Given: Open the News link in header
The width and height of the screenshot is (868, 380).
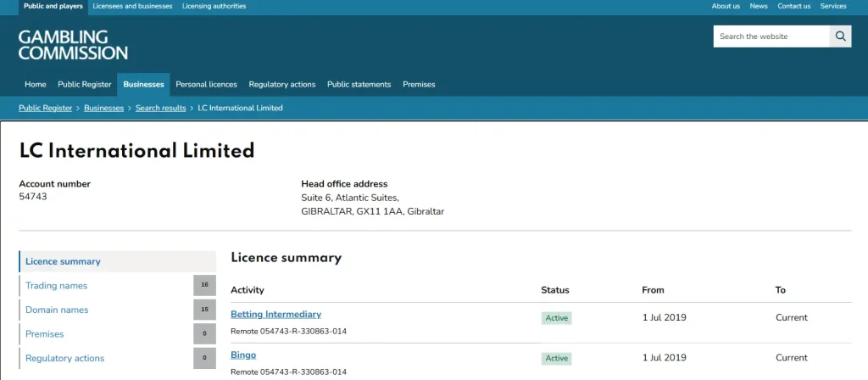Looking at the screenshot, I should coord(759,6).
